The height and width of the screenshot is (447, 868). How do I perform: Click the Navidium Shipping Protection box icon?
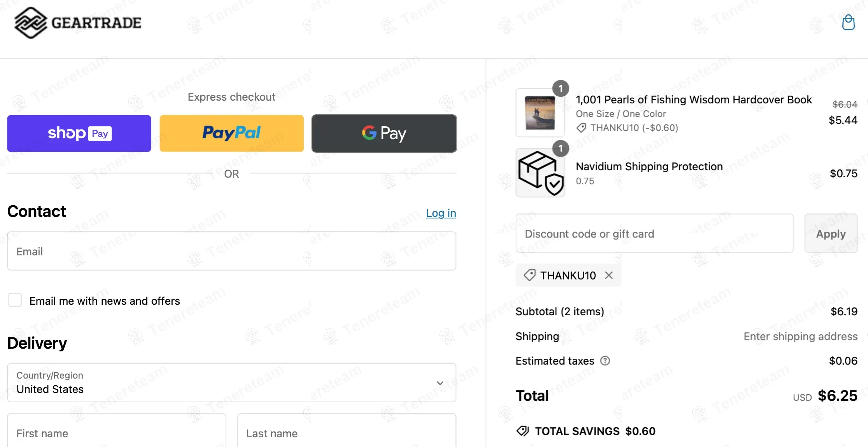540,173
